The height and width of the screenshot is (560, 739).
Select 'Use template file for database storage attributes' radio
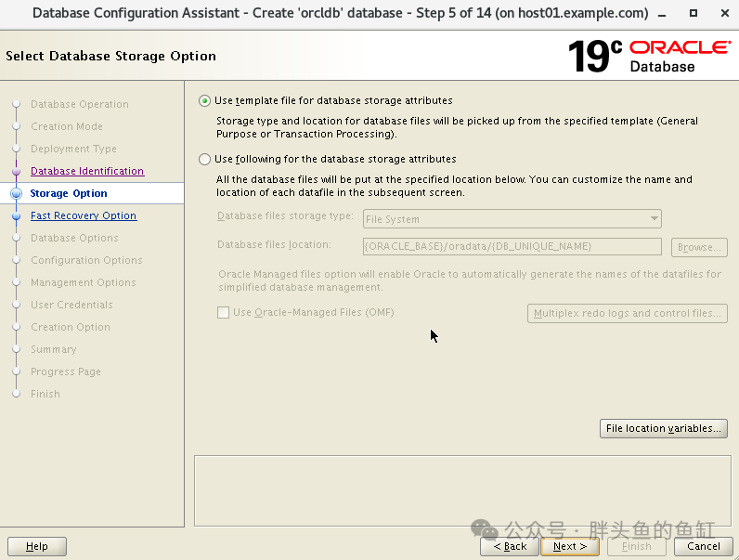204,101
